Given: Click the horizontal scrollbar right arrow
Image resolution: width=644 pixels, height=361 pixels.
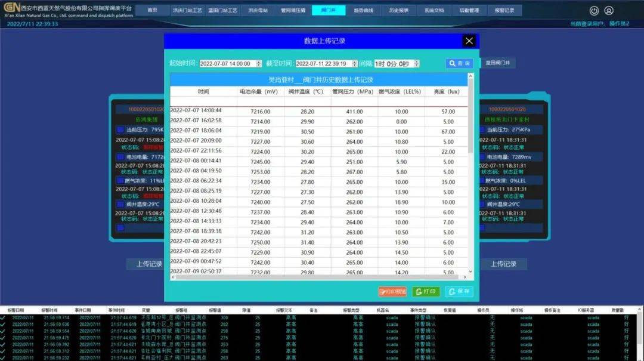Looking at the screenshot, I should (465, 277).
